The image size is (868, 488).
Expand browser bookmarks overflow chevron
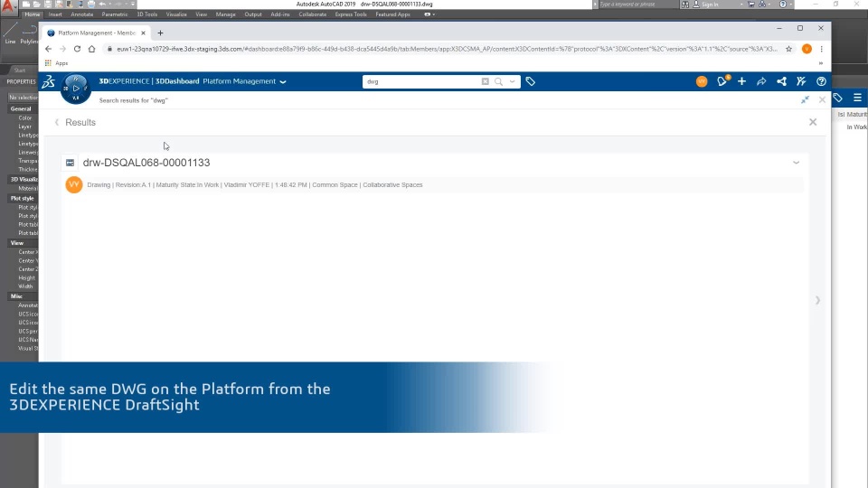click(x=821, y=63)
